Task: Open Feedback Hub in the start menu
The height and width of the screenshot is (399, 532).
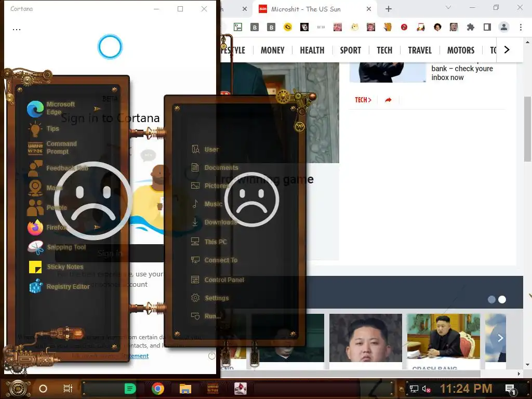Action: 58,168
